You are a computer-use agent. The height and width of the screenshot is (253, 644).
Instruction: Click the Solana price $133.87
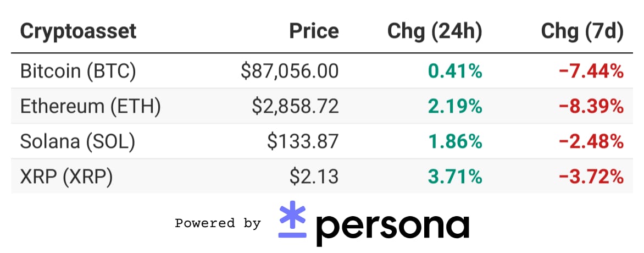click(x=303, y=142)
